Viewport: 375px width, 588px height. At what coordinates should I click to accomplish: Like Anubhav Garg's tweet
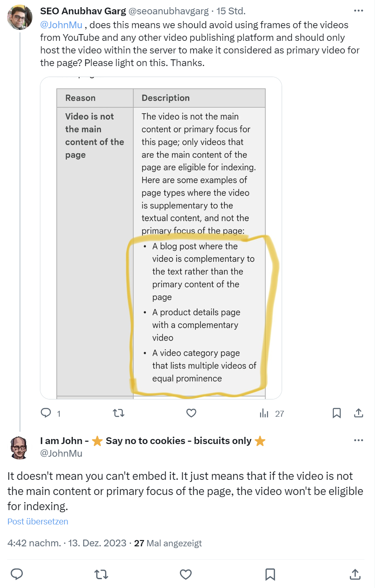click(x=191, y=413)
